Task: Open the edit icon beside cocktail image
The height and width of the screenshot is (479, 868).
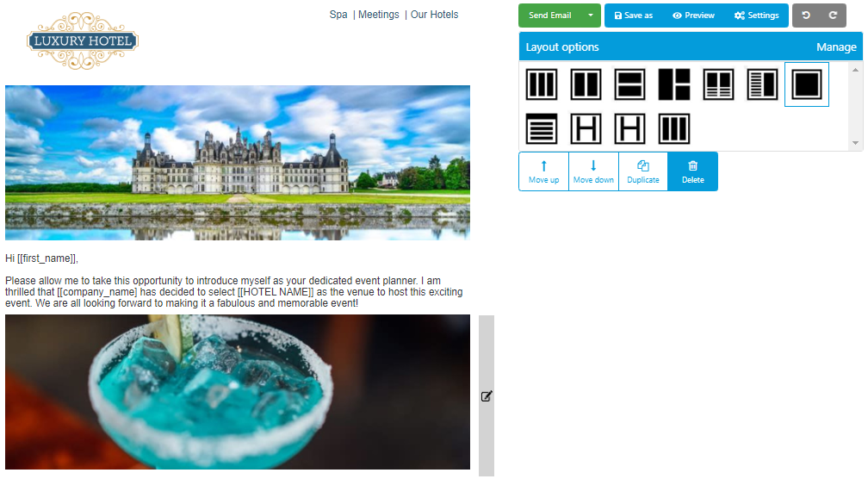Action: 486,396
